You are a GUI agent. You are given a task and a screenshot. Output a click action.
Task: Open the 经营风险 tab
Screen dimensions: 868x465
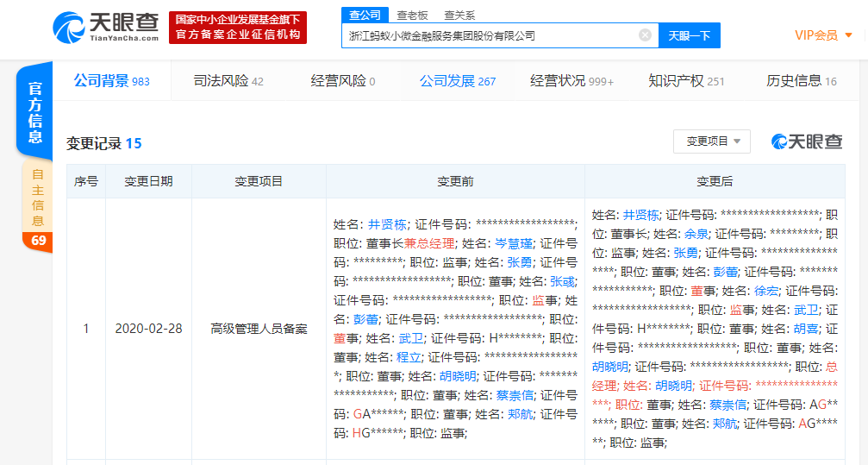tap(342, 81)
